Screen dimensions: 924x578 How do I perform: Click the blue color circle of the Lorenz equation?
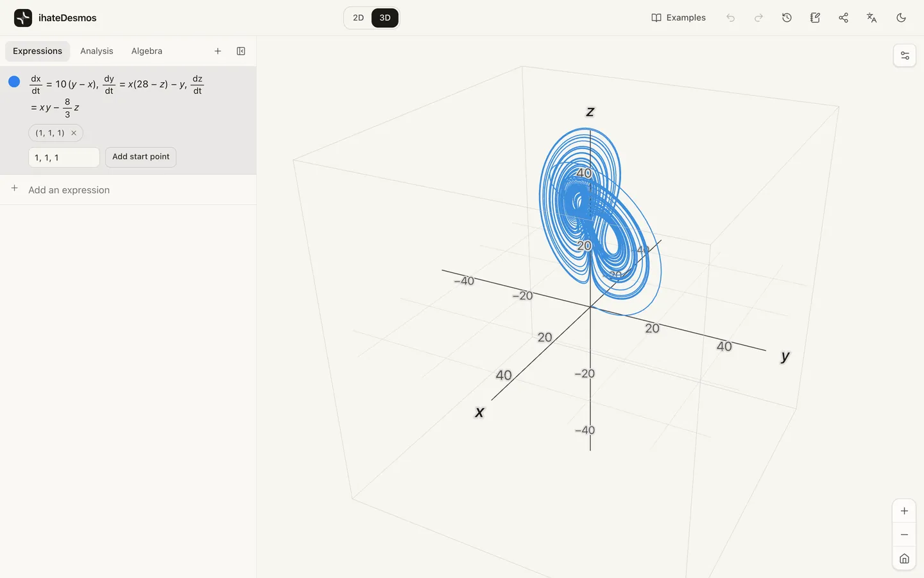click(x=14, y=82)
